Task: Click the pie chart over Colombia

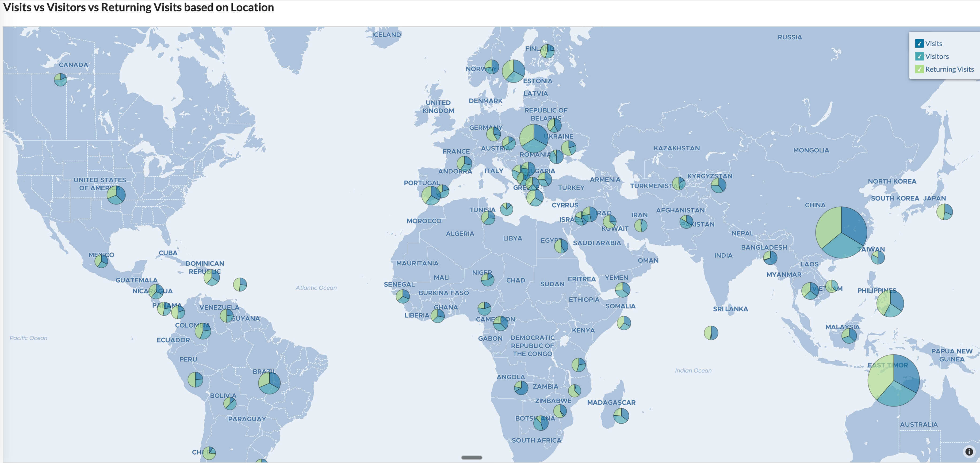Action: click(x=203, y=331)
